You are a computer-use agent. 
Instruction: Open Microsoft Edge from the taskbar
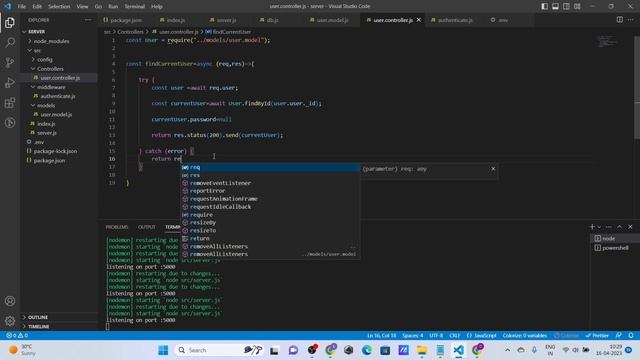pos(367,350)
